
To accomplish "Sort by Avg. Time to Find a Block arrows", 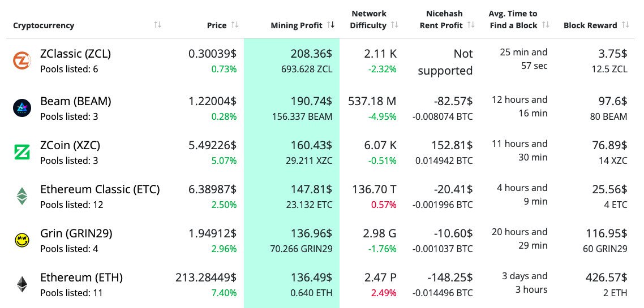I will coord(546,25).
